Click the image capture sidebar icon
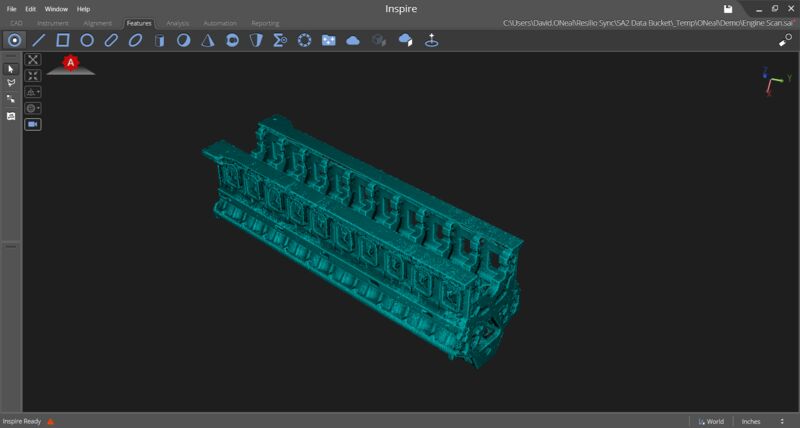800x428 pixels. coord(11,116)
